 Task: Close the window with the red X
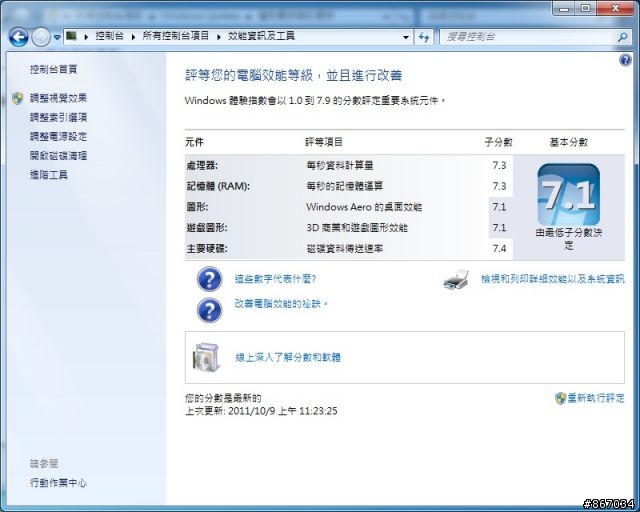click(616, 8)
